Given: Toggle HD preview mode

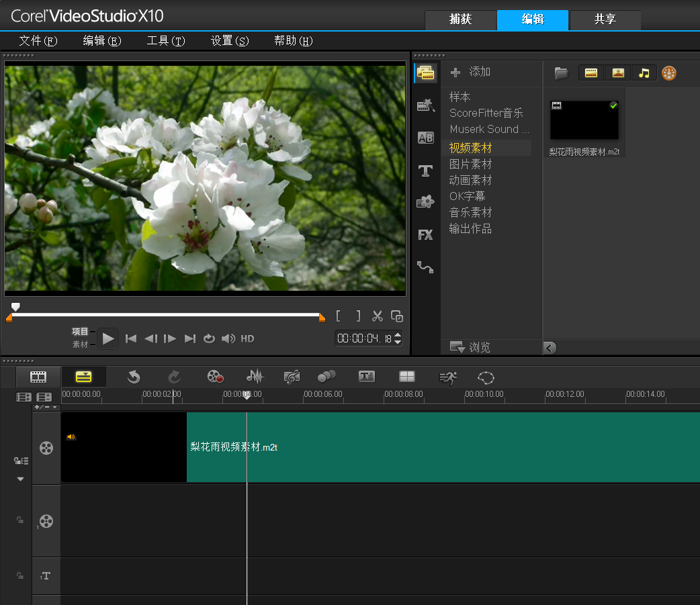Looking at the screenshot, I should [x=247, y=338].
